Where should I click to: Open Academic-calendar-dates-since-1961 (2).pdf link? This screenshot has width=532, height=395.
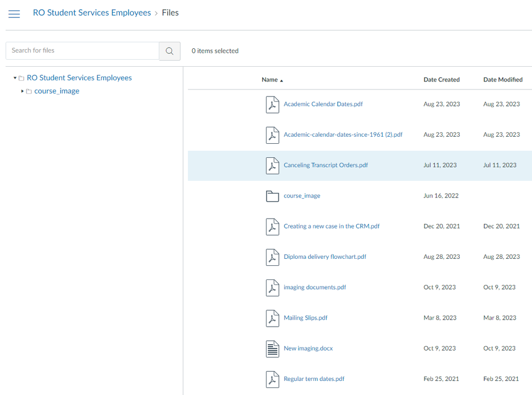tap(343, 135)
